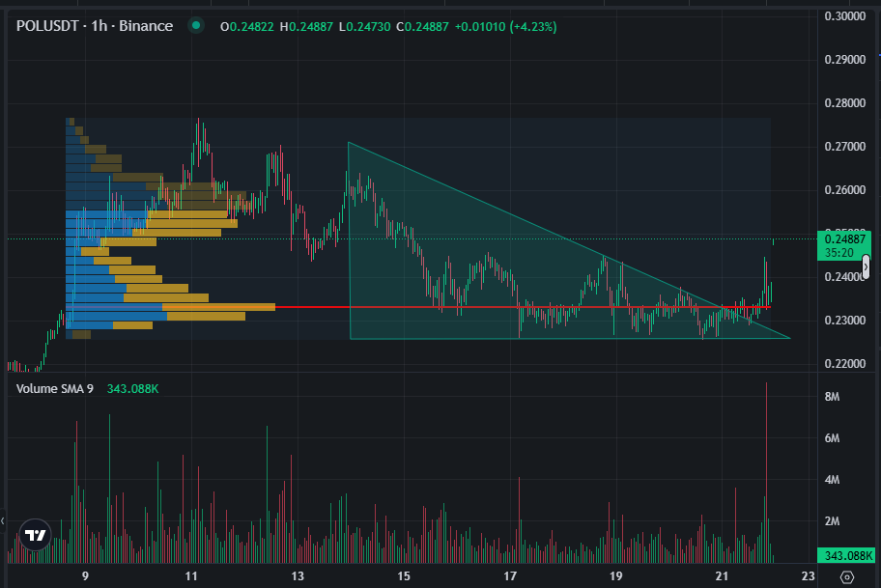Click the 0.23000 price axis label
This screenshot has height=588, width=881.
[845, 321]
